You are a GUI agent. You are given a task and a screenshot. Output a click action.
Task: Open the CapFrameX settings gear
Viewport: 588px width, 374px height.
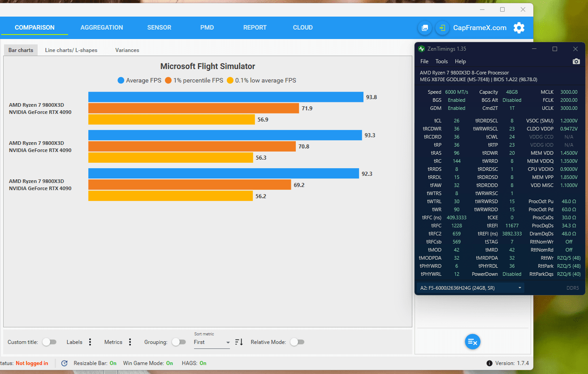coord(519,28)
